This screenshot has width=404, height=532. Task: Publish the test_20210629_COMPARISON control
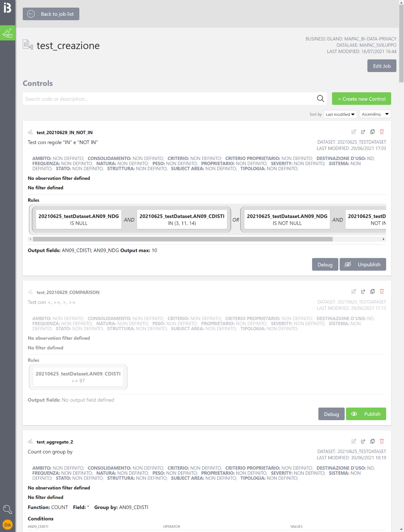pos(366,414)
